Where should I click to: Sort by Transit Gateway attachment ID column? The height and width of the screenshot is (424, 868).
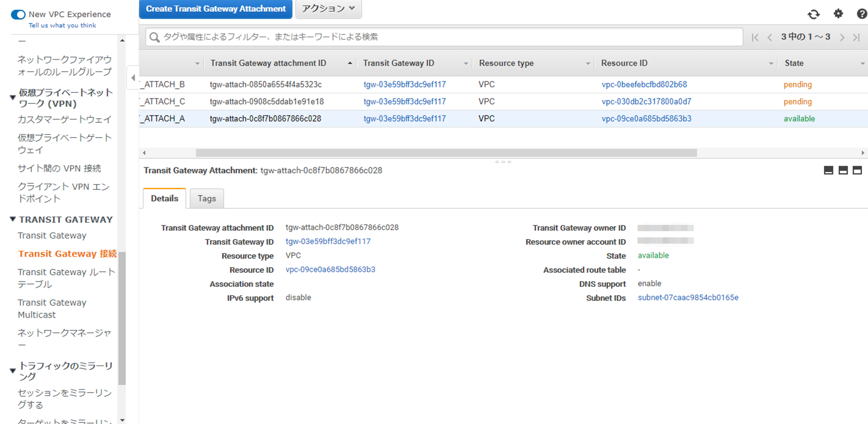click(x=268, y=63)
